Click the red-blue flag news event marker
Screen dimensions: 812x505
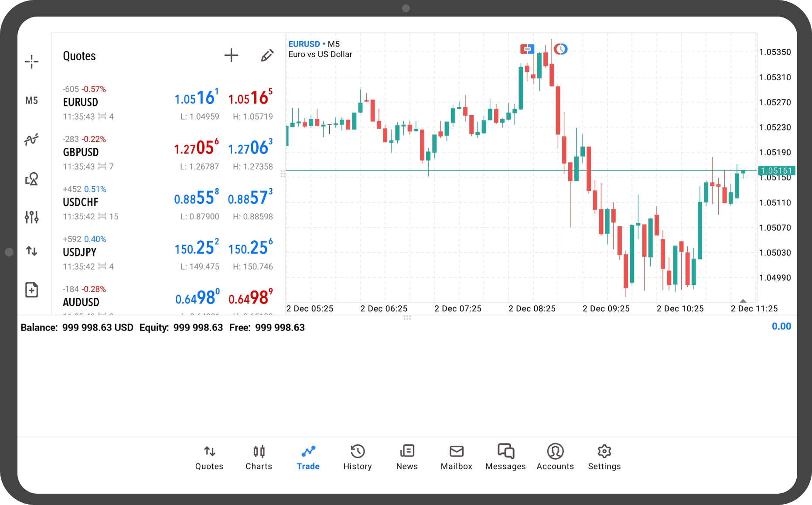[527, 49]
